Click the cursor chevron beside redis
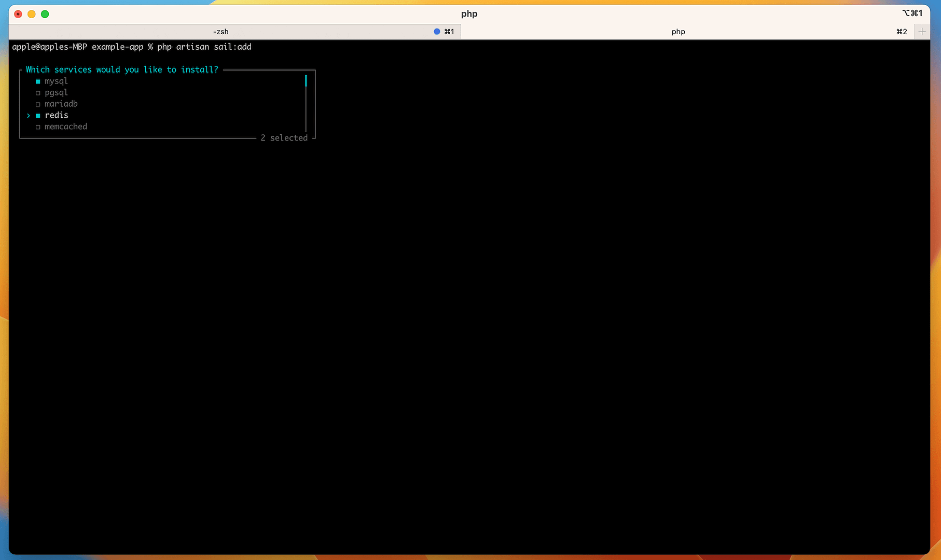This screenshot has width=941, height=560. pos(29,116)
